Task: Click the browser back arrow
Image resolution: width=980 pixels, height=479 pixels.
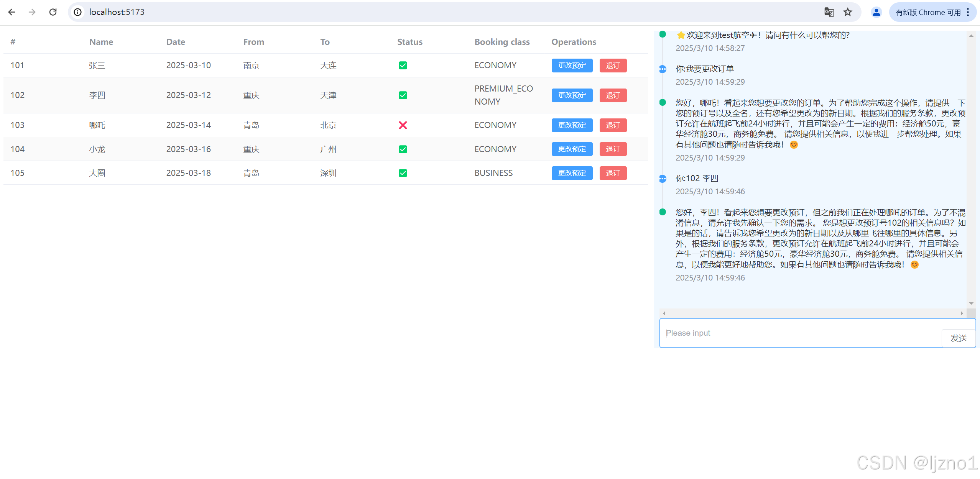Action: (12, 12)
